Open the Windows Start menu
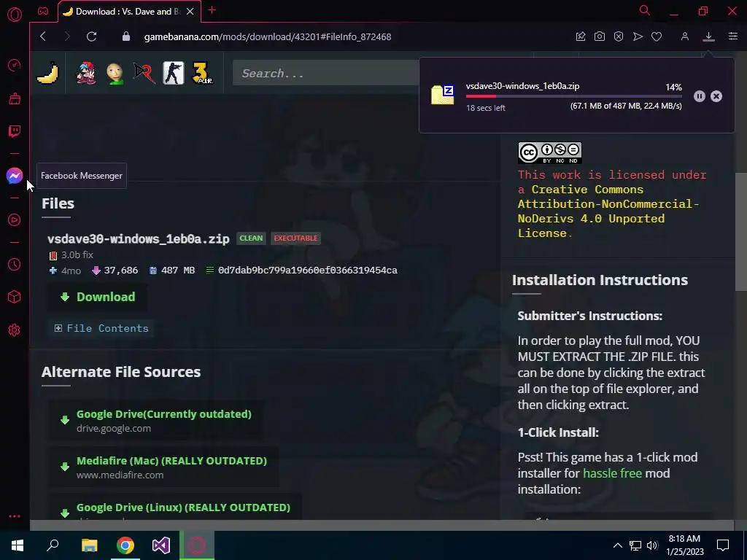This screenshot has width=747, height=560. click(18, 545)
